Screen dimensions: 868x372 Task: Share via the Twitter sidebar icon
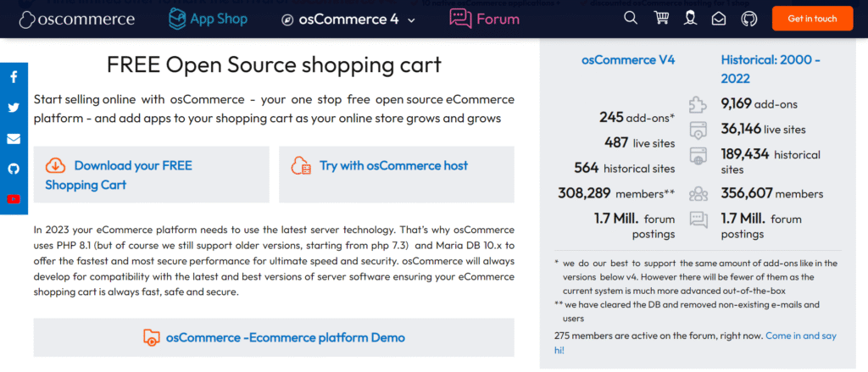click(14, 108)
